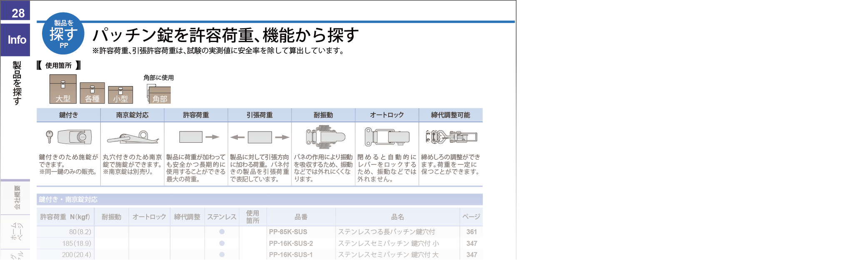Screen dimensions: 868x260
Task: Select the 大型 box usage icon
Action: pyautogui.click(x=63, y=89)
